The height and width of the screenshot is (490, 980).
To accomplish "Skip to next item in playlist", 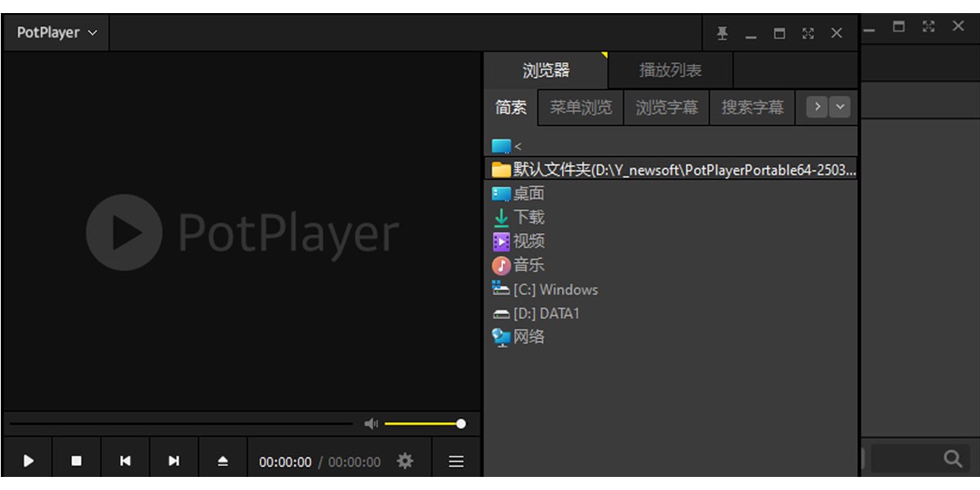I will [x=174, y=460].
